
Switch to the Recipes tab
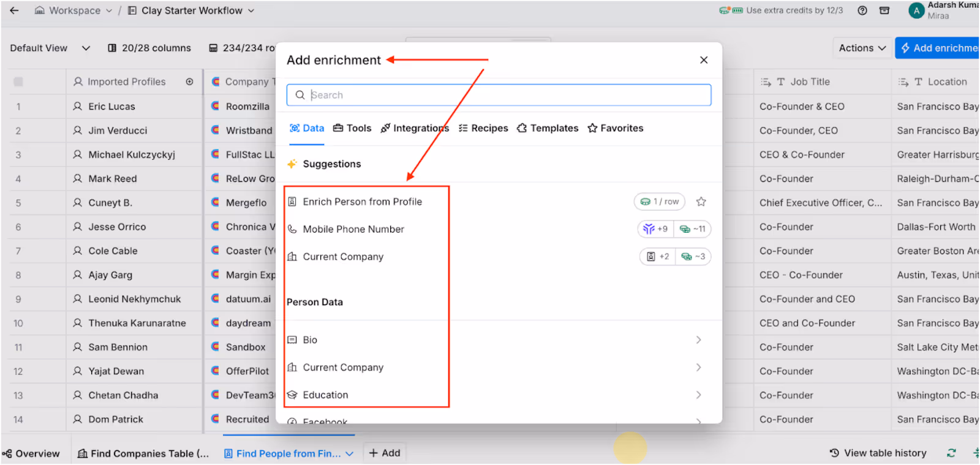click(x=483, y=128)
